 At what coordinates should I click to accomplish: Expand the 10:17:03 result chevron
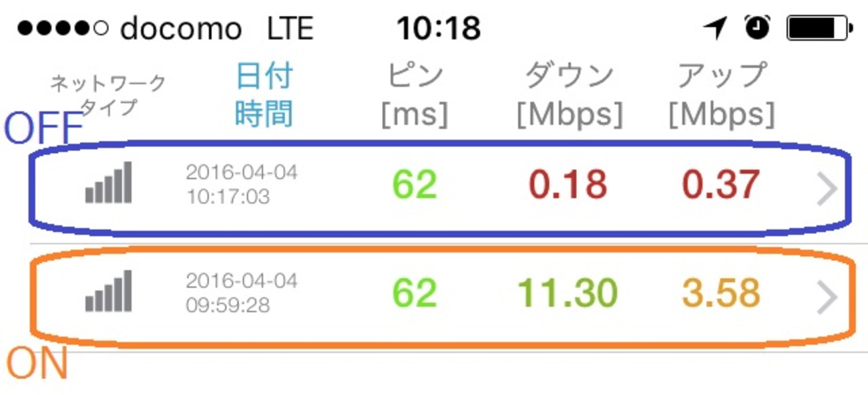coord(827,190)
